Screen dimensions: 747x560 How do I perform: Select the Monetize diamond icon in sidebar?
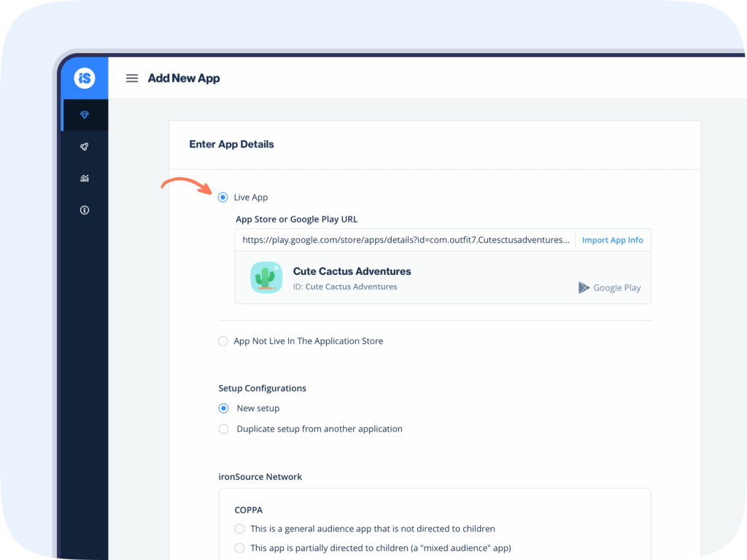pos(85,114)
